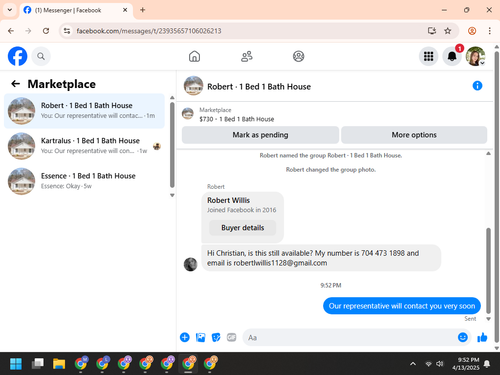Open account profile picture menu
This screenshot has height=375, width=500.
pos(475,56)
